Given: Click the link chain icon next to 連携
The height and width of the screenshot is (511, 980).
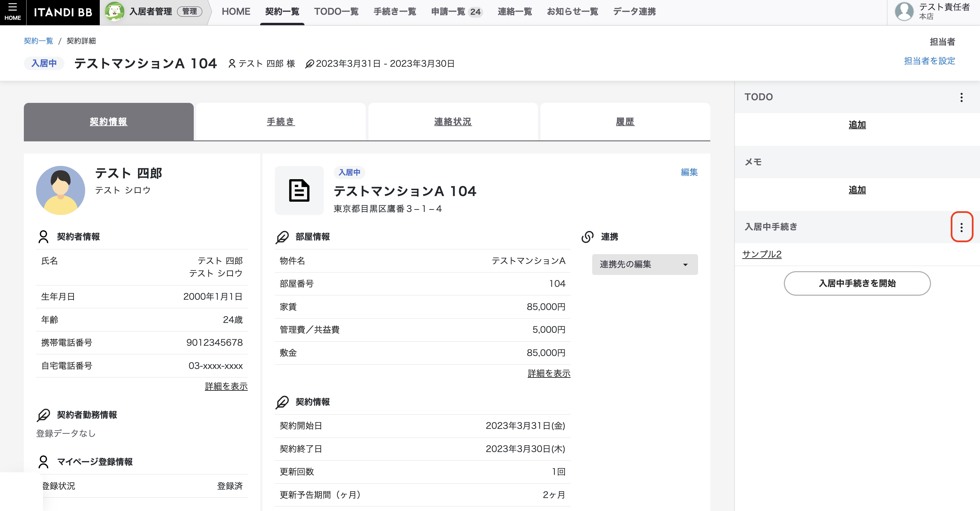Looking at the screenshot, I should click(587, 237).
